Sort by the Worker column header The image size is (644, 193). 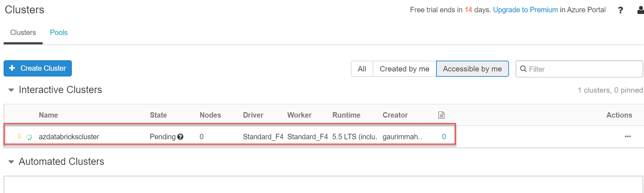pyautogui.click(x=299, y=115)
